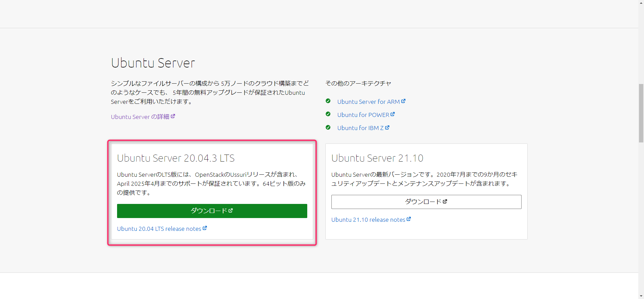
Task: Click external-link icon after 21.10 release notes
Action: pos(409,219)
